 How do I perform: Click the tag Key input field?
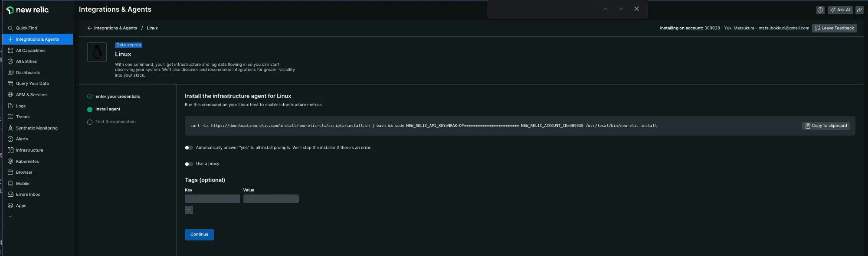point(212,199)
